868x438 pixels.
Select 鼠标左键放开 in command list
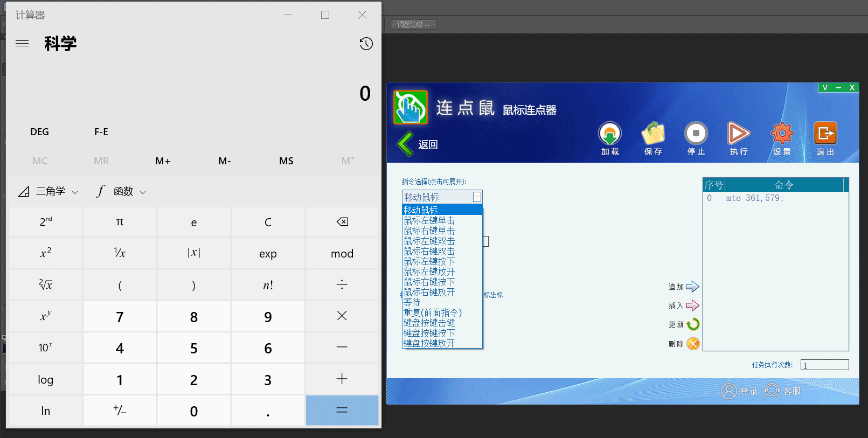442,272
